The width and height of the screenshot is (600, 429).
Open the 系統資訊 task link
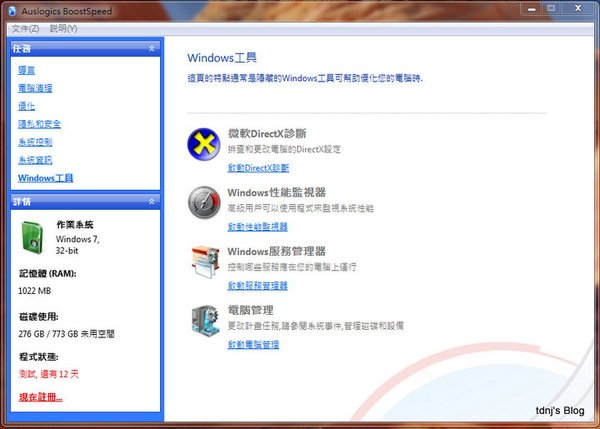(35, 160)
